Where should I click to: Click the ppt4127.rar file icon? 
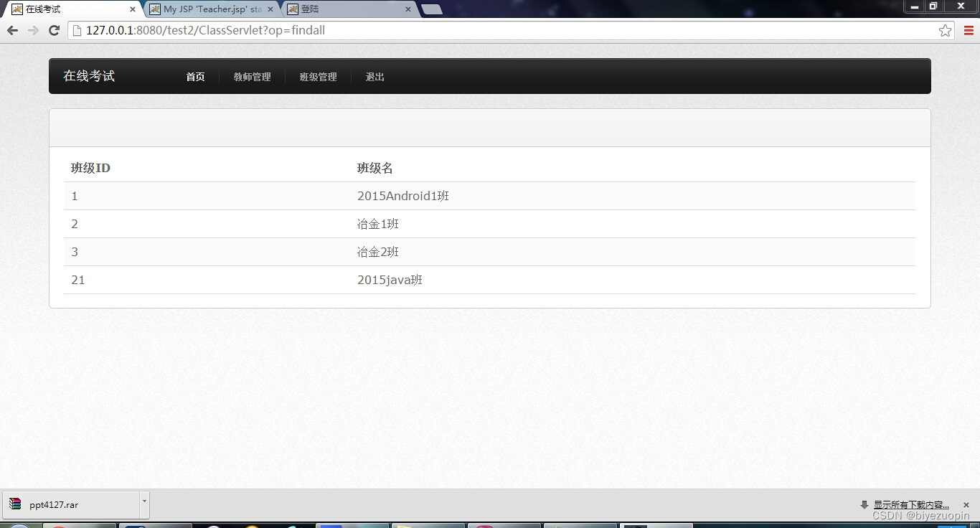coord(16,504)
